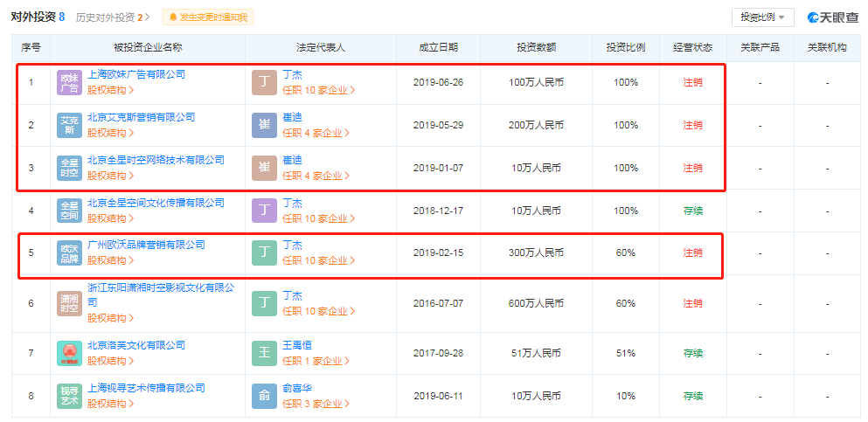Screen dimensions: 868x422
Task: Click 崔迪 avatar in row 3
Action: pyautogui.click(x=264, y=168)
